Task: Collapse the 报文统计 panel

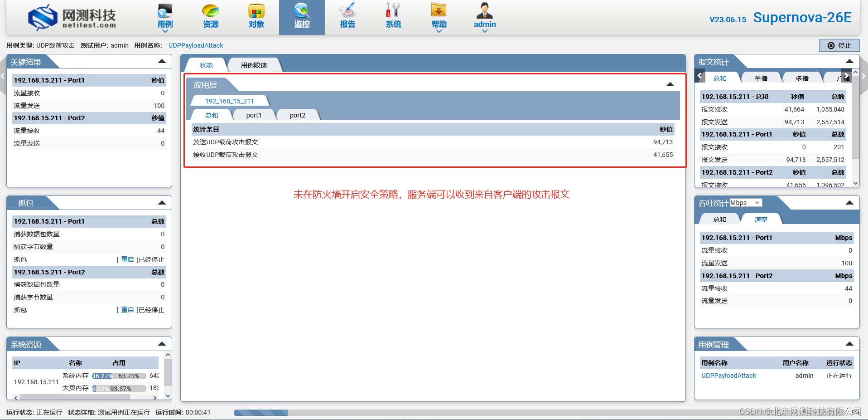Action: (x=849, y=61)
